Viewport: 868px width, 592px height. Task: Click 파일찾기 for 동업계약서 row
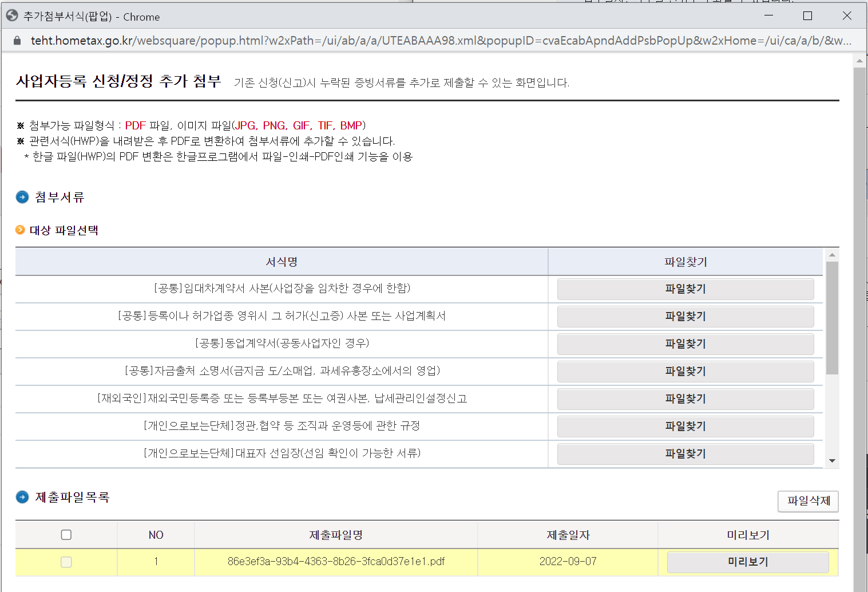click(x=685, y=344)
